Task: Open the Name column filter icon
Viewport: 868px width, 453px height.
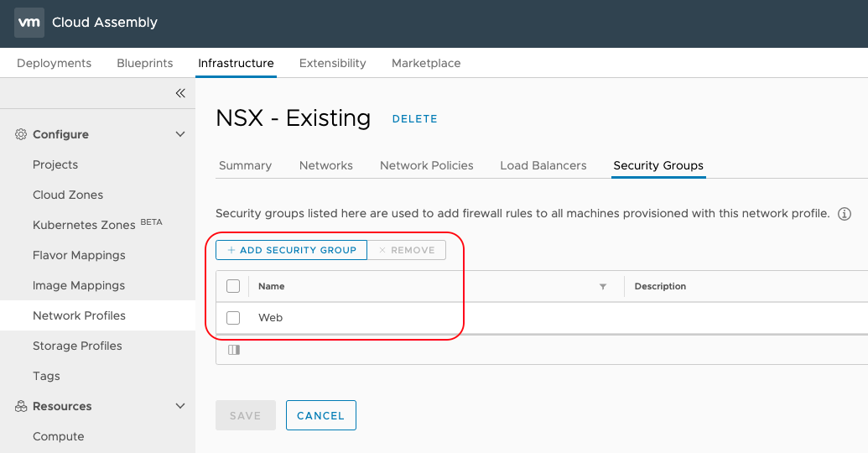Action: coord(603,286)
